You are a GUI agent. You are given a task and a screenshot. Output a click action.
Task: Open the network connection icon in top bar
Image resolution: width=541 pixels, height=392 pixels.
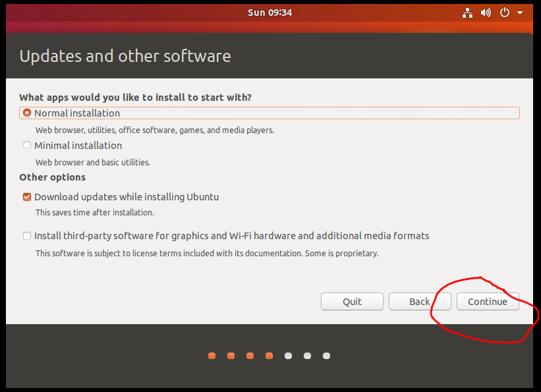pyautogui.click(x=467, y=13)
